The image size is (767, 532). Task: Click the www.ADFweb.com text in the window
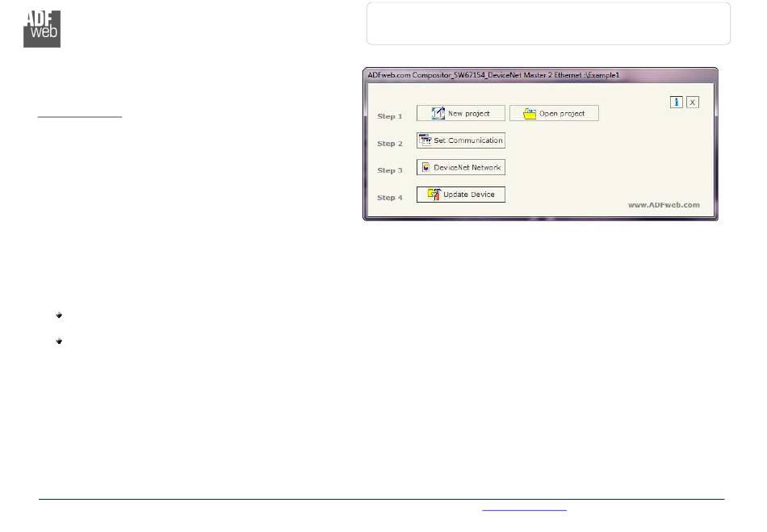point(664,205)
